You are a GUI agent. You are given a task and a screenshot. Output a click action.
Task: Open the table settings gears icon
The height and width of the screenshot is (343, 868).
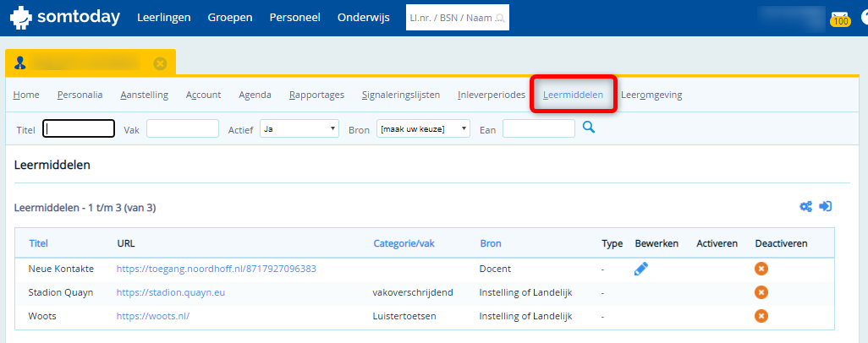pyautogui.click(x=806, y=206)
